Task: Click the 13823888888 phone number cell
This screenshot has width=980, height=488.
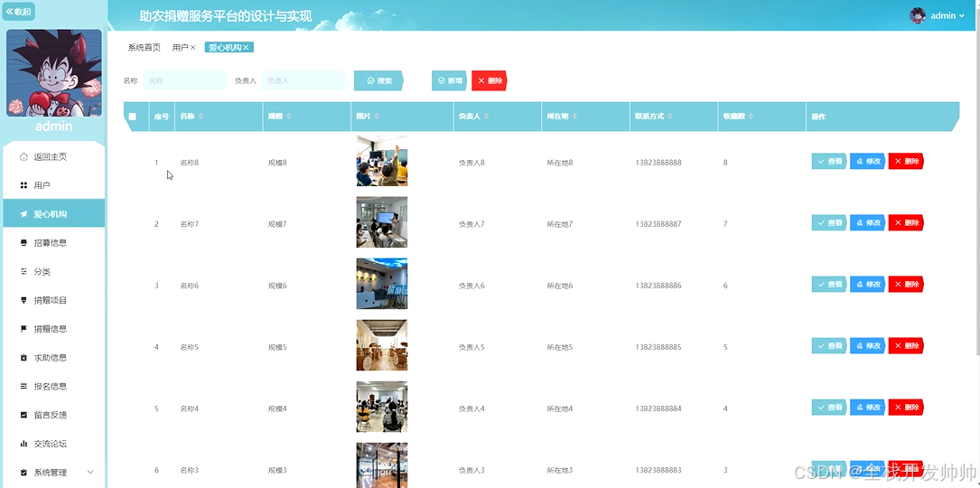Action: 658,163
